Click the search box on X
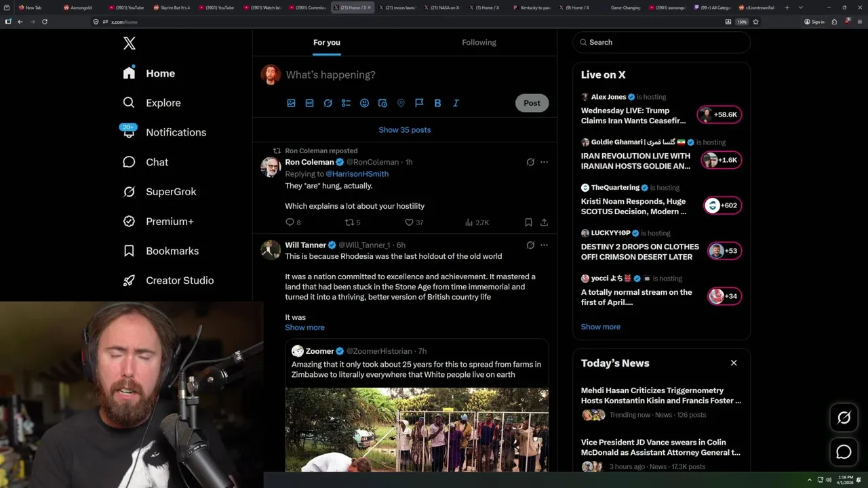This screenshot has height=488, width=868. click(x=662, y=42)
